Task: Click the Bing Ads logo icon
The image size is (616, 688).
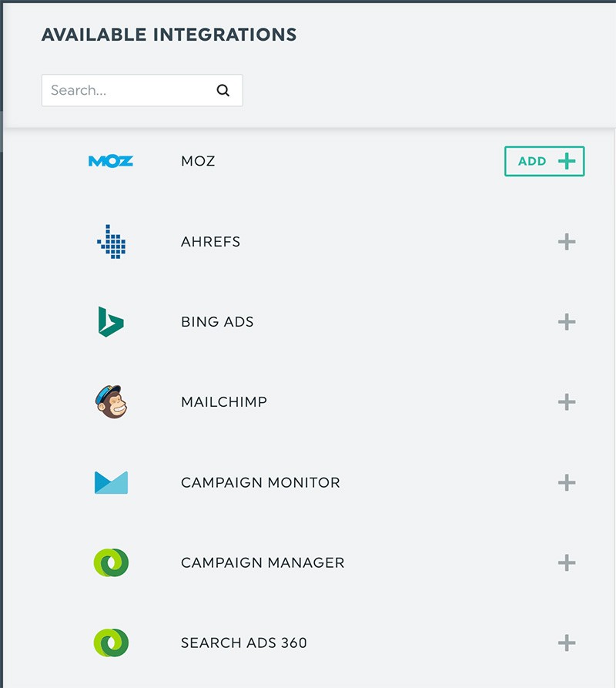Action: [111, 321]
